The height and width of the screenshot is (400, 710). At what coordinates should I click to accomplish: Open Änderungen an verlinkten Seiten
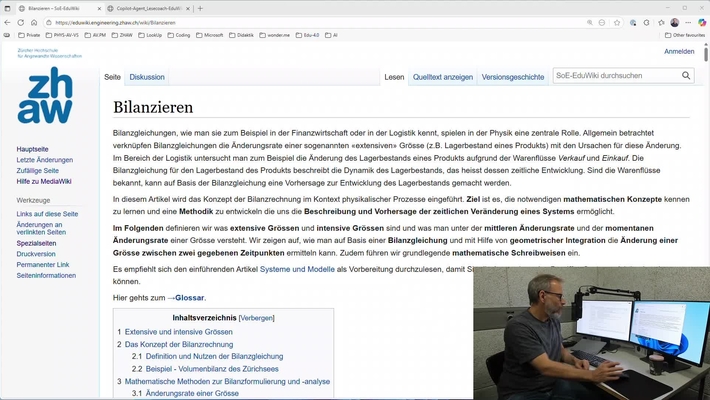tap(41, 228)
